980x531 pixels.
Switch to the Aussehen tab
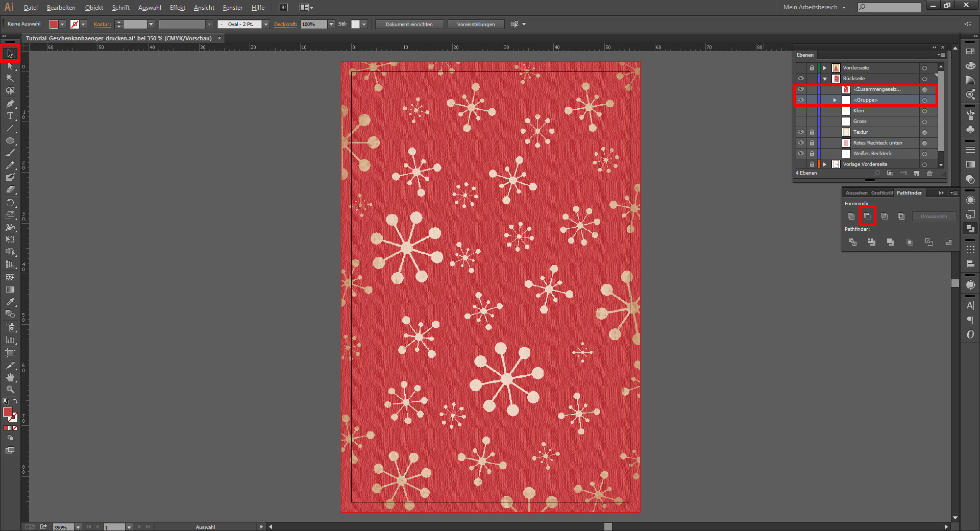coord(856,193)
